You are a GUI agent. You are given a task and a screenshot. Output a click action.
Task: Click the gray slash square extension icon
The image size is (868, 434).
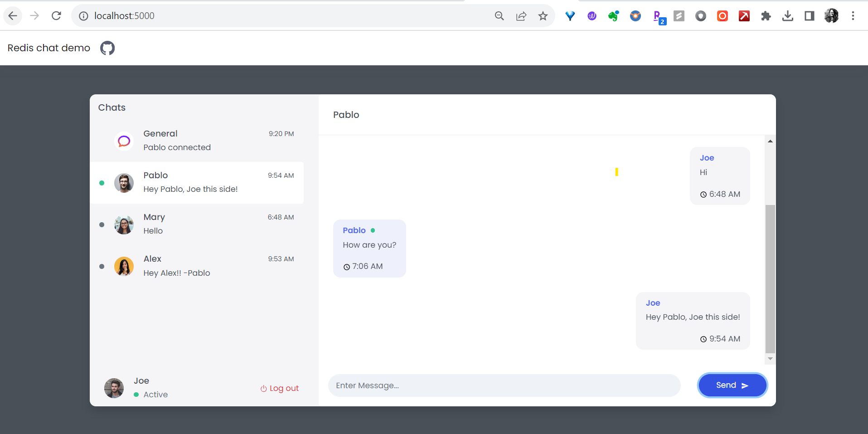click(x=679, y=16)
